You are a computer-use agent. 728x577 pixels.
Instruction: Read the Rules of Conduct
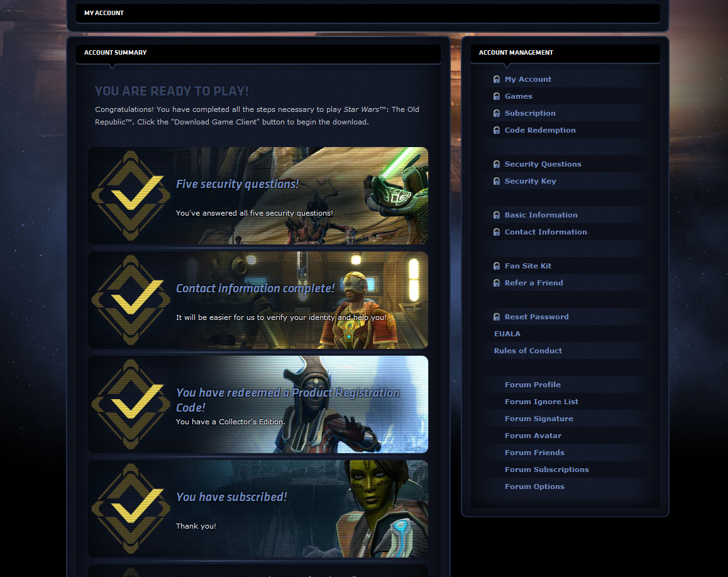pos(527,351)
